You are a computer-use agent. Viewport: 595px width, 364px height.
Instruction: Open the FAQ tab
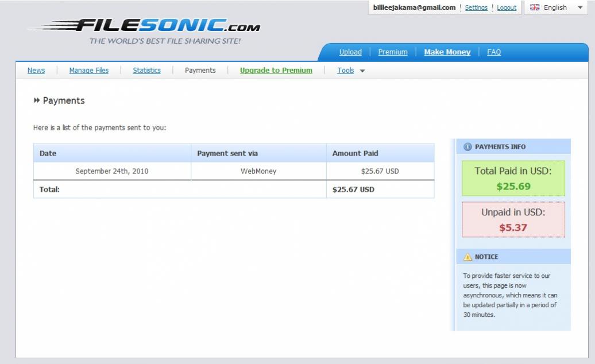pos(494,52)
